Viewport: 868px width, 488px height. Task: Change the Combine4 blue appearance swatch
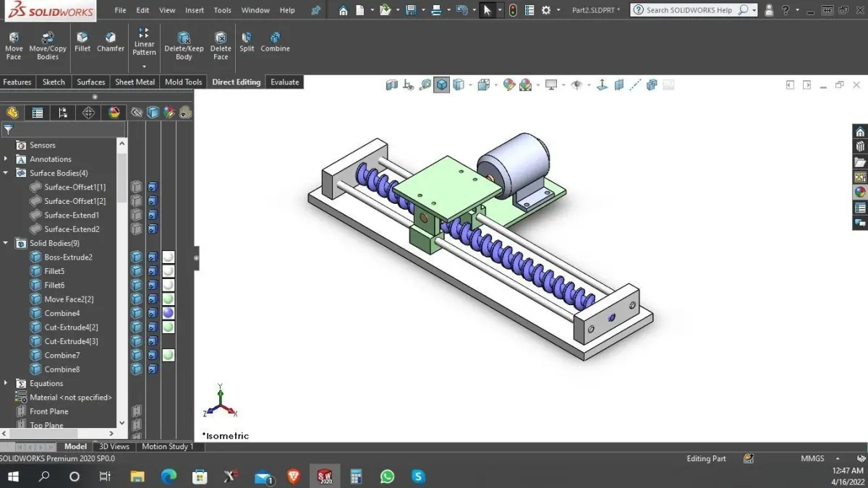(x=169, y=313)
